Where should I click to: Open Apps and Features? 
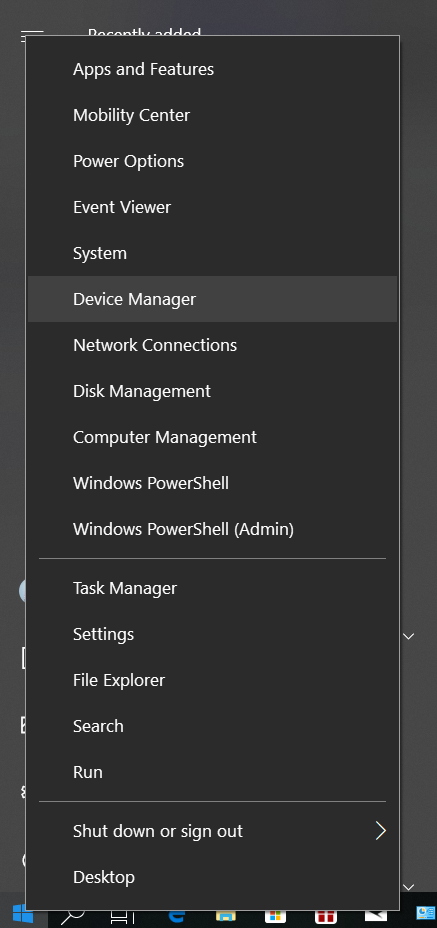coord(212,69)
